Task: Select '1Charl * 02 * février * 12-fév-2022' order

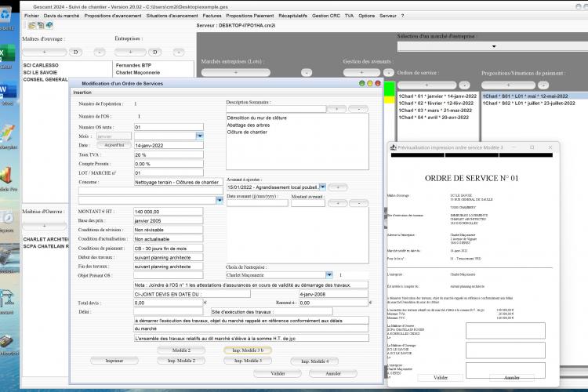Action: click(x=436, y=103)
